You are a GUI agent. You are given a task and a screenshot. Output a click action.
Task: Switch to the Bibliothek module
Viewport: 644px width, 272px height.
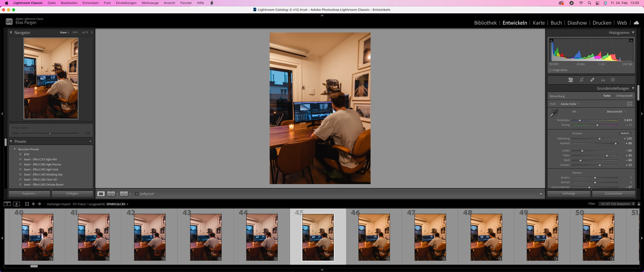485,23
